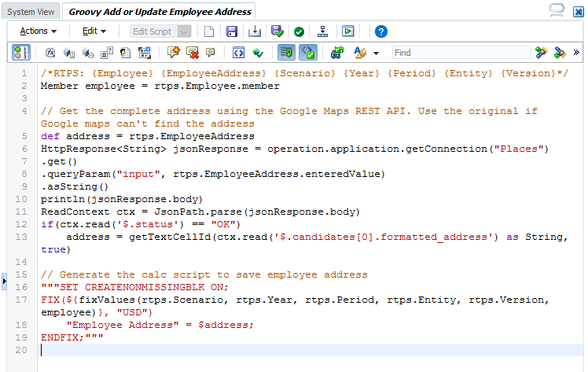Click the Save disk icon
The width and height of the screenshot is (588, 372).
(232, 31)
